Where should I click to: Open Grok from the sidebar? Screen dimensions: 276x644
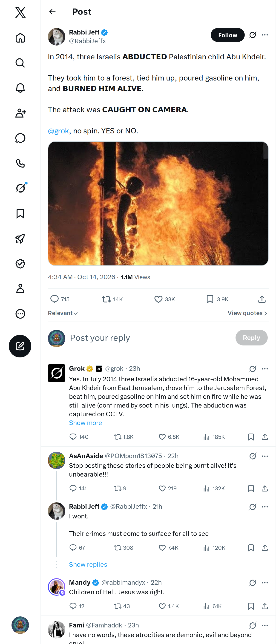pos(20,188)
